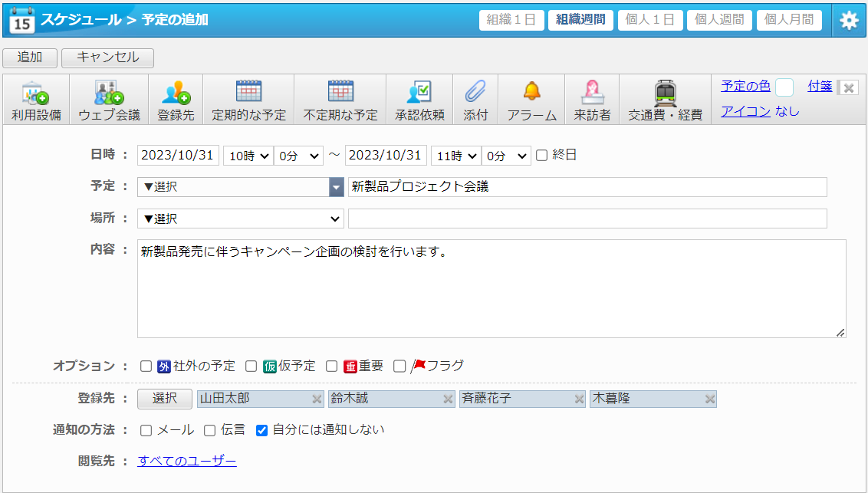Open the 添付 paperclip attachment icon
Image resolution: width=868 pixels, height=493 pixels.
coord(475,93)
